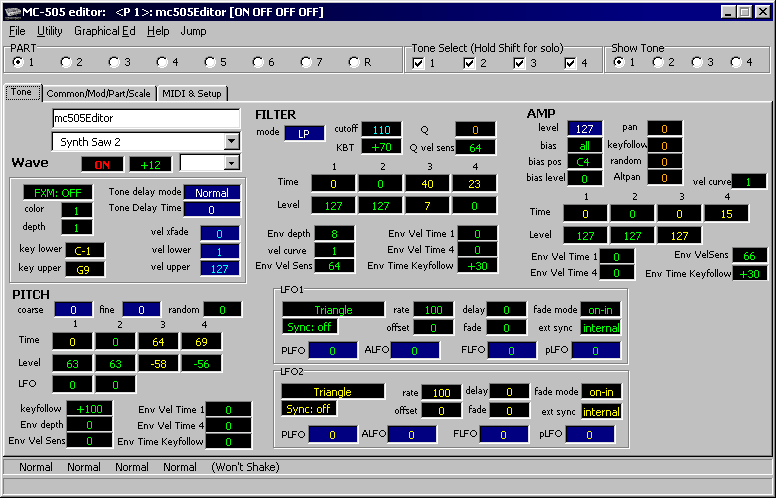
Task: Click the Q vel sens 64 value
Action: [x=475, y=148]
